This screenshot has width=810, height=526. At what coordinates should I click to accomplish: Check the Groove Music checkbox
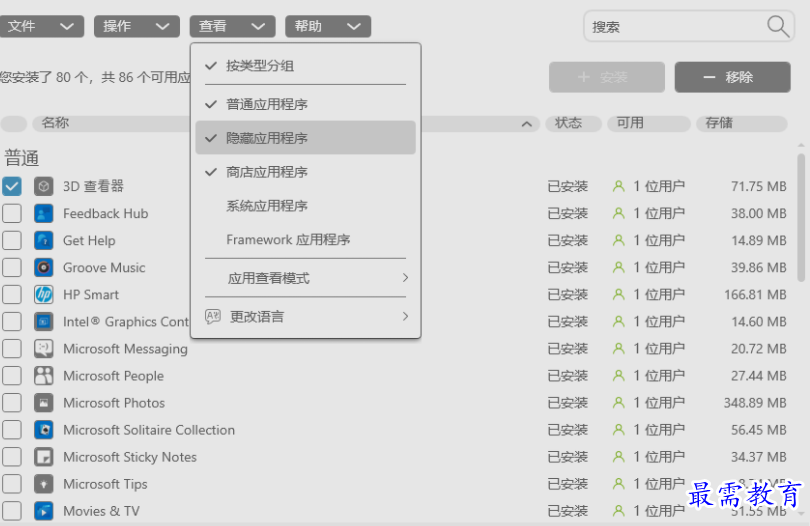click(x=12, y=267)
